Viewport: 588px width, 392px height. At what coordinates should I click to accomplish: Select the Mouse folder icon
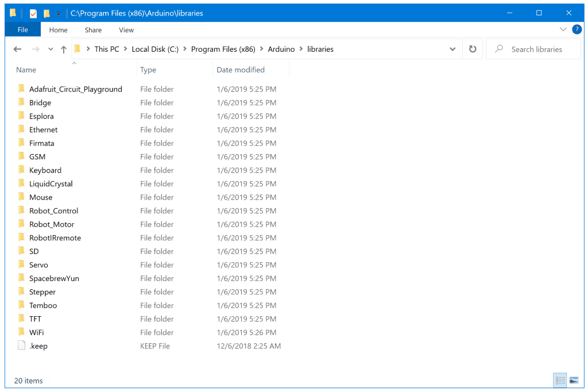point(21,197)
